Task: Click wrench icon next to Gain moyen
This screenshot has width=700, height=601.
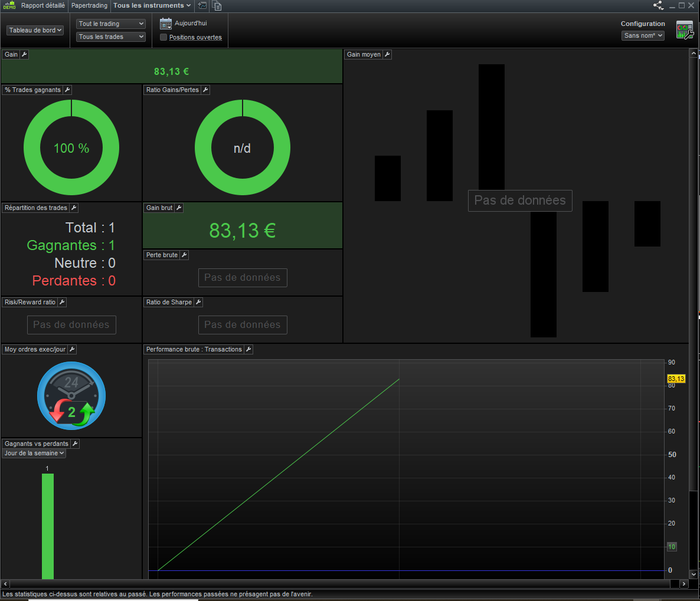Action: coord(388,54)
